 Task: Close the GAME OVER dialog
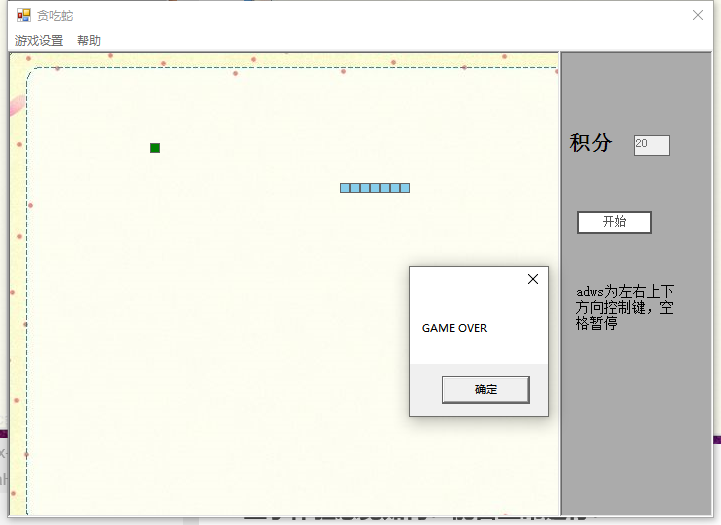coord(533,279)
